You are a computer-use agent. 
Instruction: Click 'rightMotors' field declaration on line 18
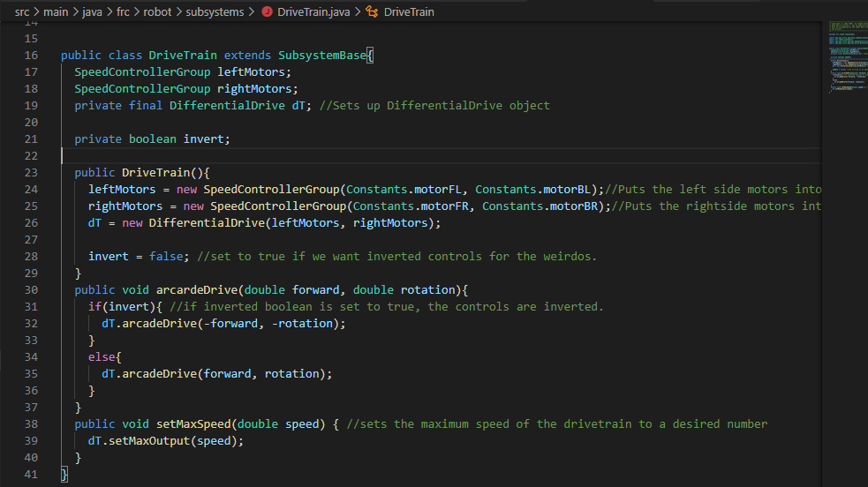(x=254, y=88)
